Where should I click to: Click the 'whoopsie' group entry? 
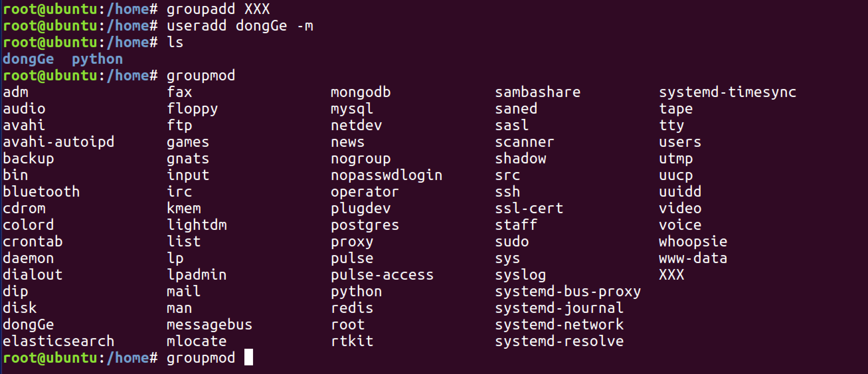coord(693,241)
